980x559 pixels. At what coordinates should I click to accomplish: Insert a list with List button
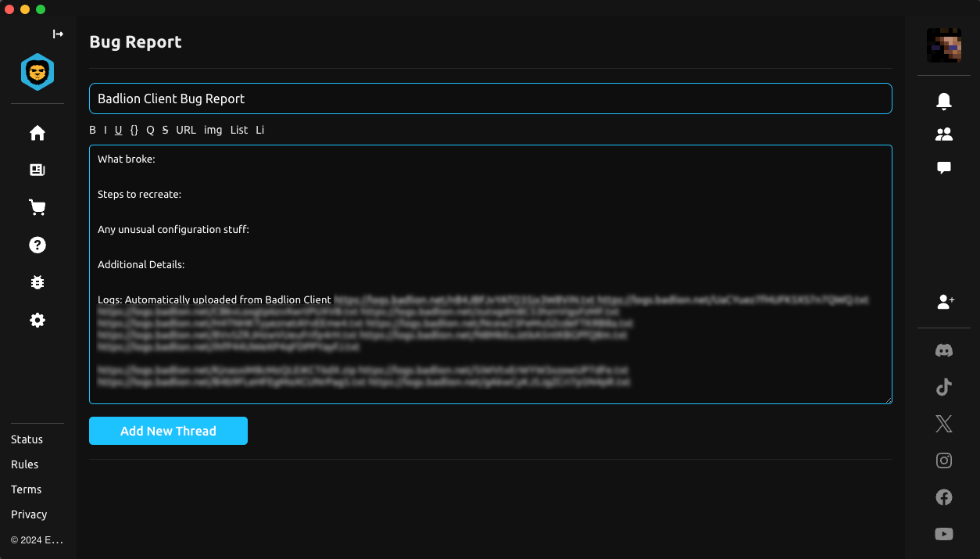(239, 130)
